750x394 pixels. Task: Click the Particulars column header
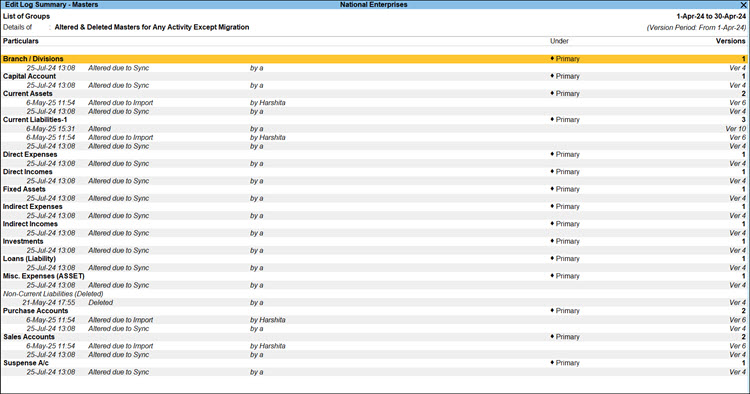[21, 41]
